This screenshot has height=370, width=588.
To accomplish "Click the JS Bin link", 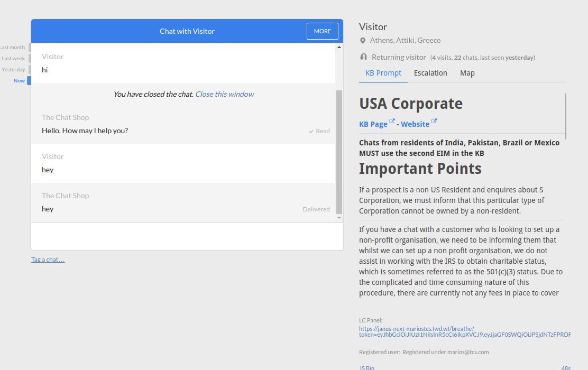I will point(367,368).
